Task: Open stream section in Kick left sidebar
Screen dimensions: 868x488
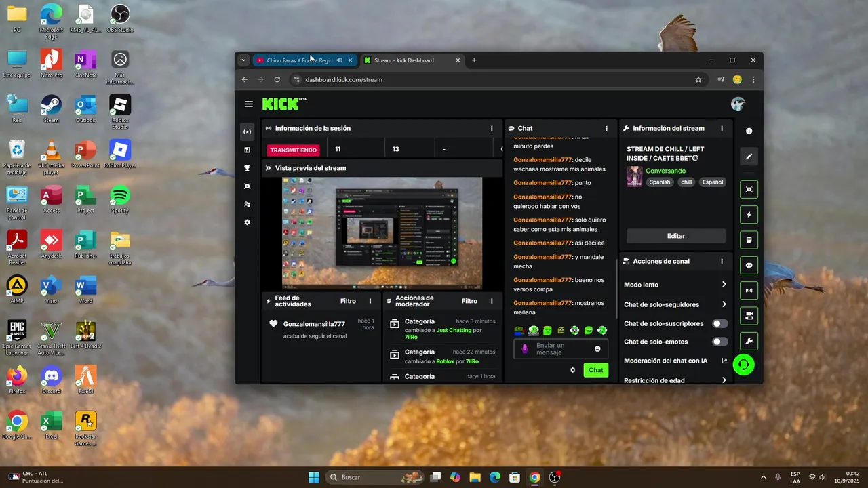Action: pos(247,131)
